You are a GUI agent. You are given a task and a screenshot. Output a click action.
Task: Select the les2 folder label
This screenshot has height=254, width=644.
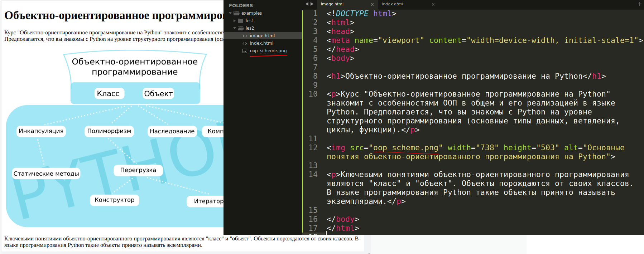click(250, 28)
